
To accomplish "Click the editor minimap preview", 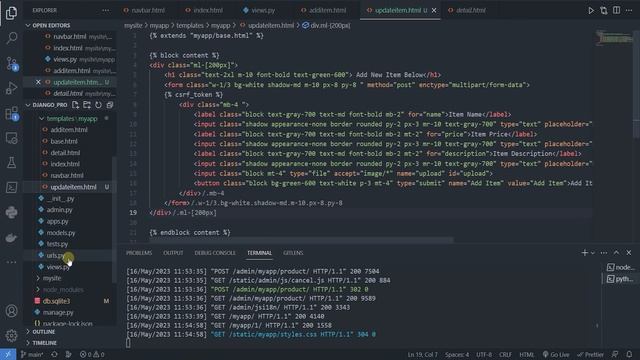I will (x=614, y=39).
